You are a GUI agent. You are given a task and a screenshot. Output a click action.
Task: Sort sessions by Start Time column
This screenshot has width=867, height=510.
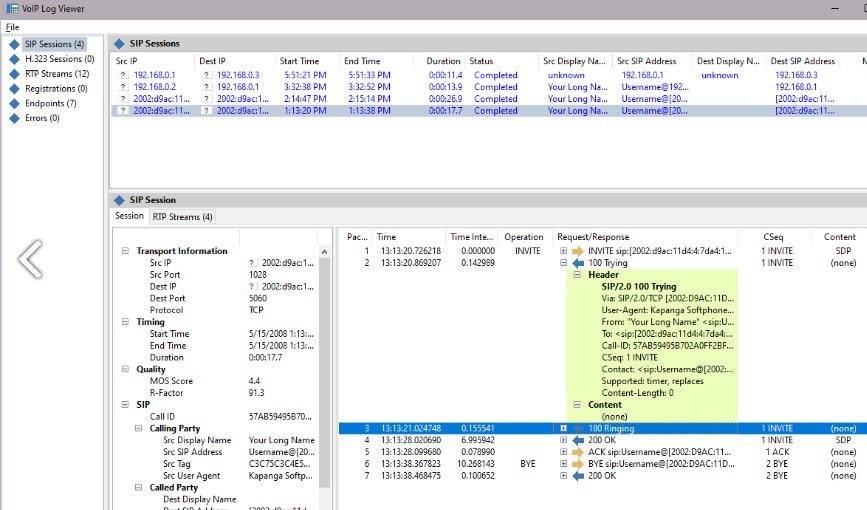point(299,61)
